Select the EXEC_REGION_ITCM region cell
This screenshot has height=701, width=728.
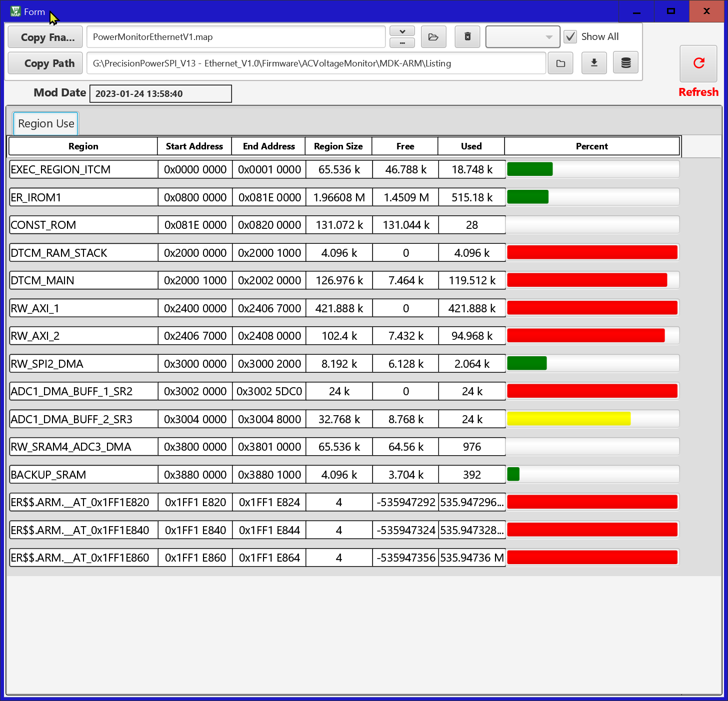(83, 169)
